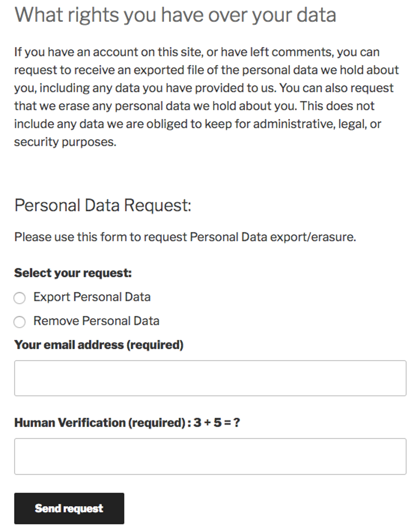Viewport: 420px width, 528px height.
Task: Click the "What rights you have" page heading
Action: [x=175, y=15]
